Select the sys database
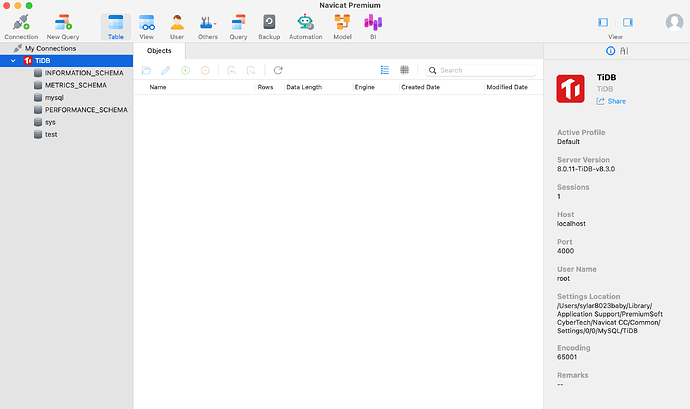This screenshot has width=690, height=409. (x=45, y=122)
